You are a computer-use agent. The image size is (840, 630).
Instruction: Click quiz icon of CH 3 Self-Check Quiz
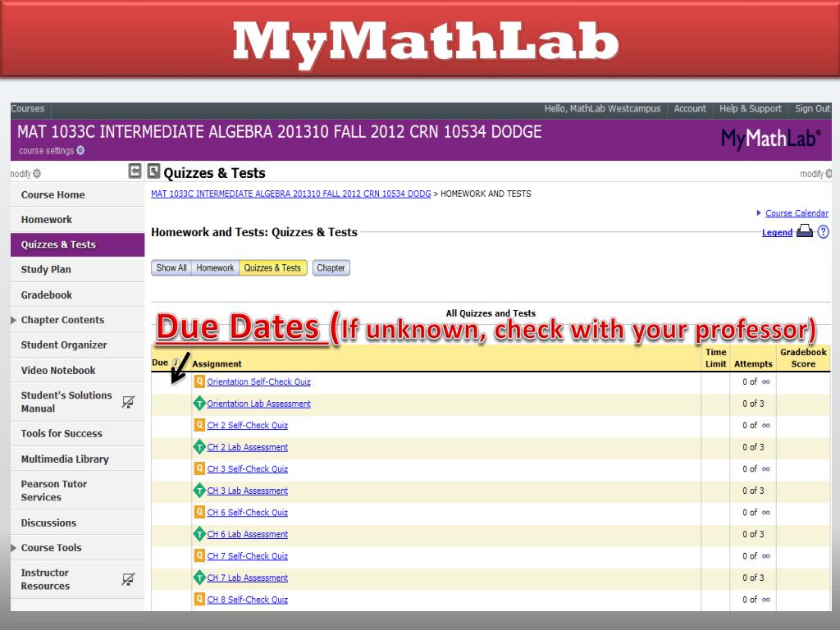199,468
